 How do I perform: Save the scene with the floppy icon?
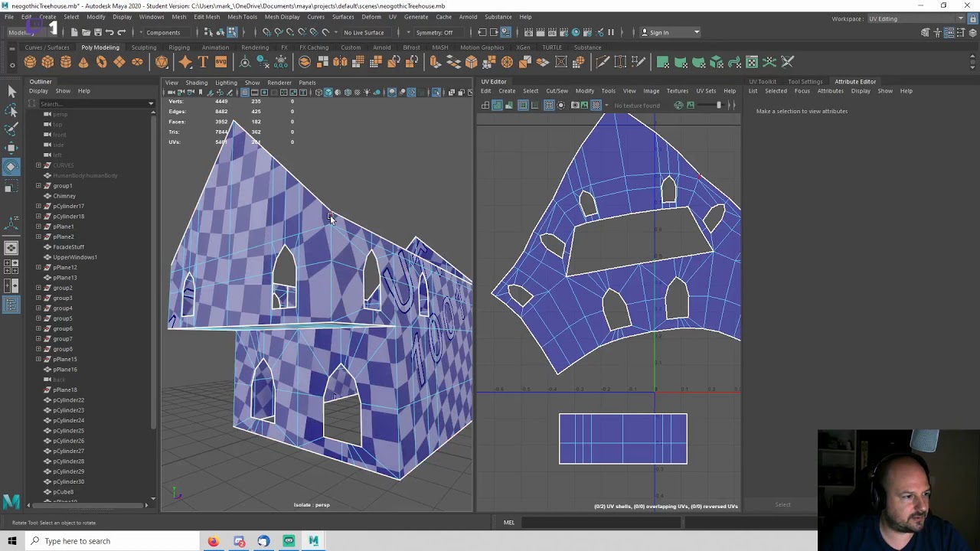98,32
